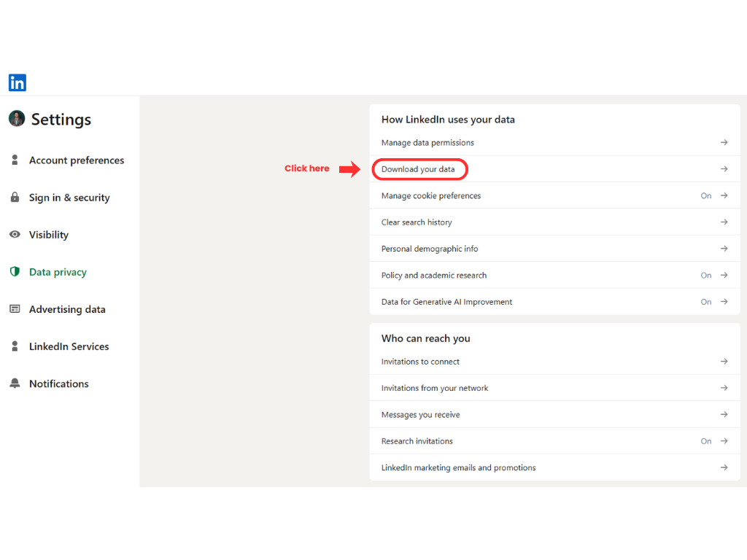Open Advertising data settings
The image size is (747, 560).
[x=67, y=309]
